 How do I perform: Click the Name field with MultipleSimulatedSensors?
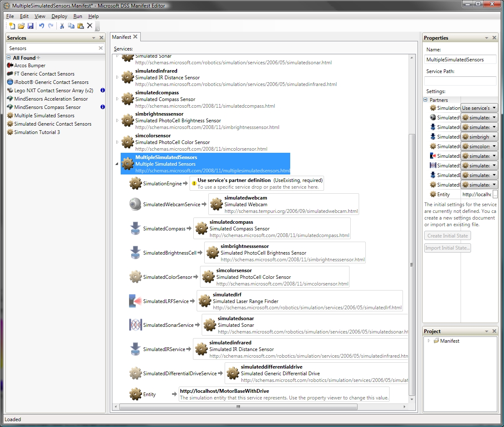[x=460, y=60]
